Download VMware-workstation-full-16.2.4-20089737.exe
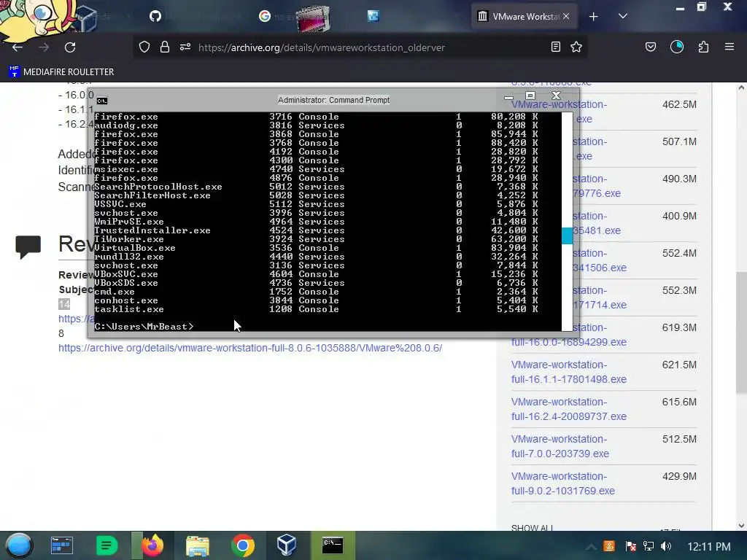Viewport: 747px width, 560px height. click(x=569, y=409)
